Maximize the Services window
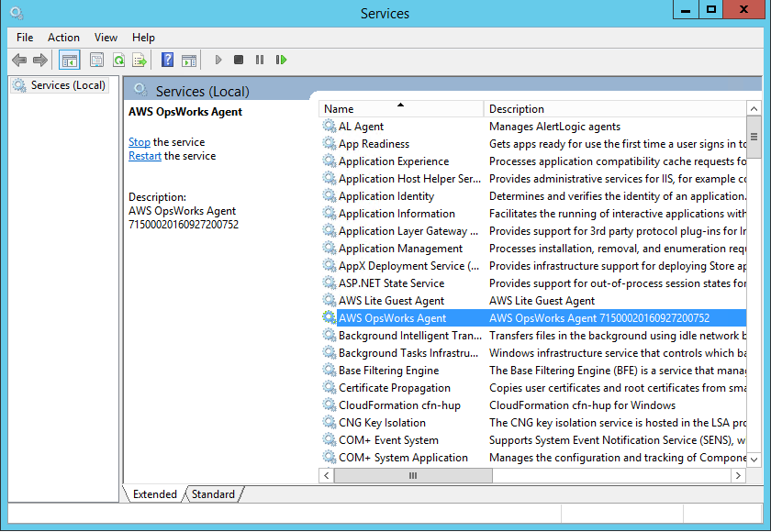771x532 pixels. click(711, 10)
